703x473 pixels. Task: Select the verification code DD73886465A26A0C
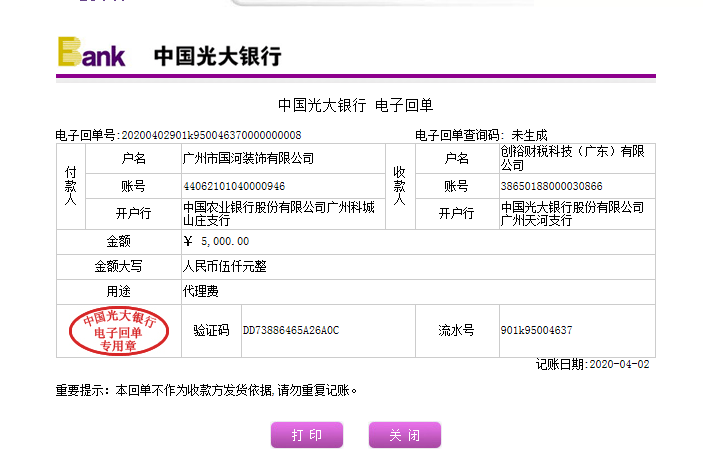[291, 330]
